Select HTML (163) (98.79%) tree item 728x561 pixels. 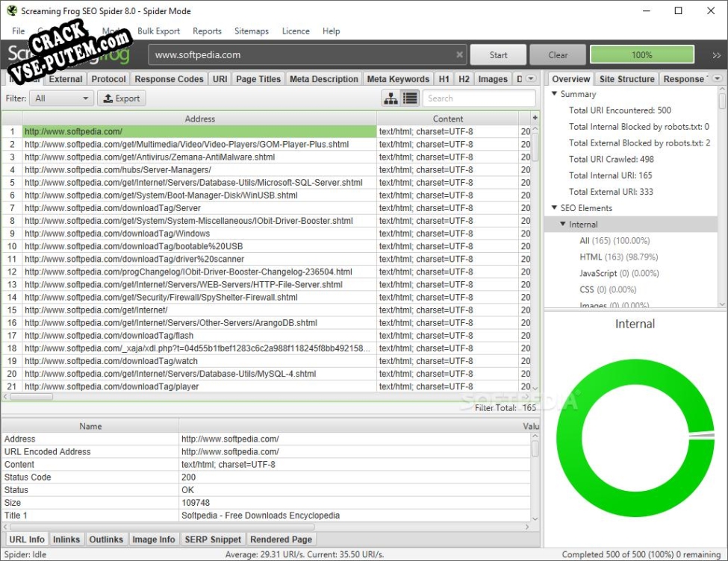618,257
